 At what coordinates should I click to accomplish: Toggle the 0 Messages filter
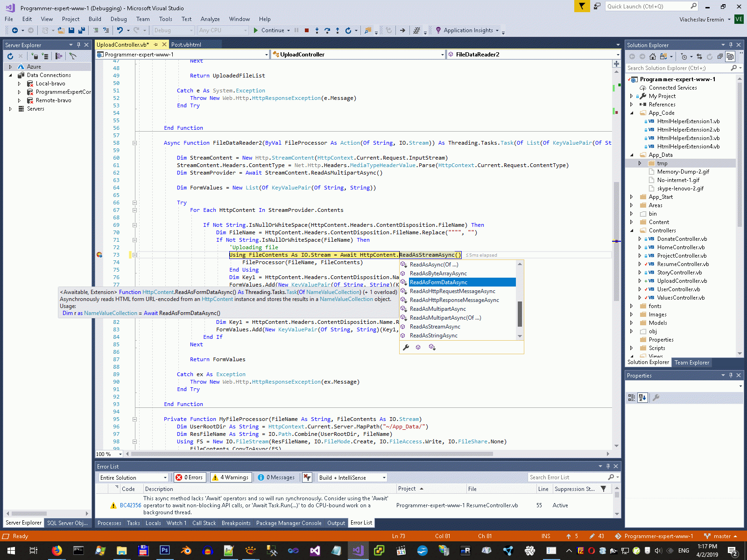click(276, 477)
